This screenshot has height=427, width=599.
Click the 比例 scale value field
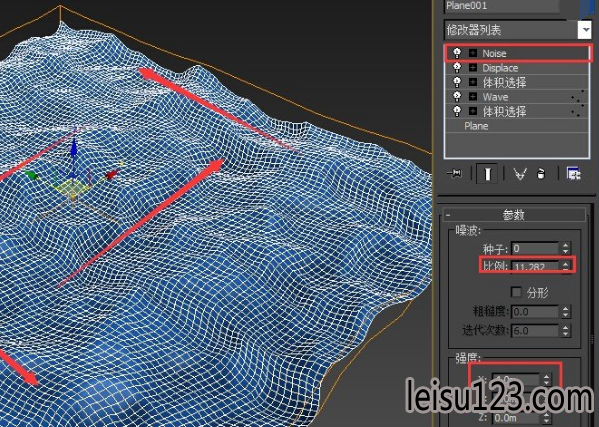(534, 266)
